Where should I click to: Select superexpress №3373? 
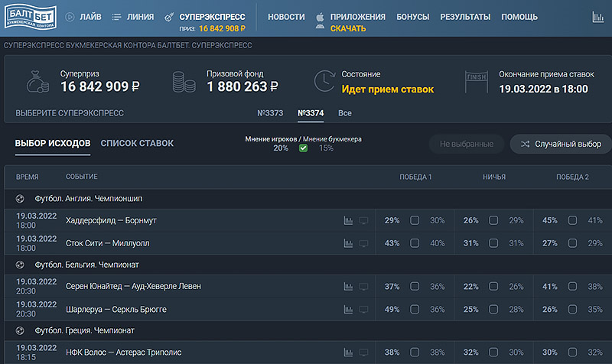click(x=270, y=113)
